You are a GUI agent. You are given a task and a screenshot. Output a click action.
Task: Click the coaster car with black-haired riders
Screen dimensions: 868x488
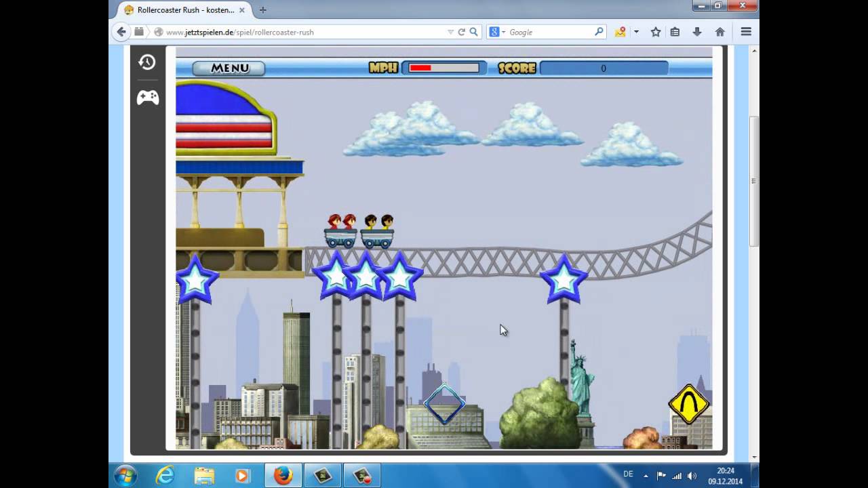378,231
